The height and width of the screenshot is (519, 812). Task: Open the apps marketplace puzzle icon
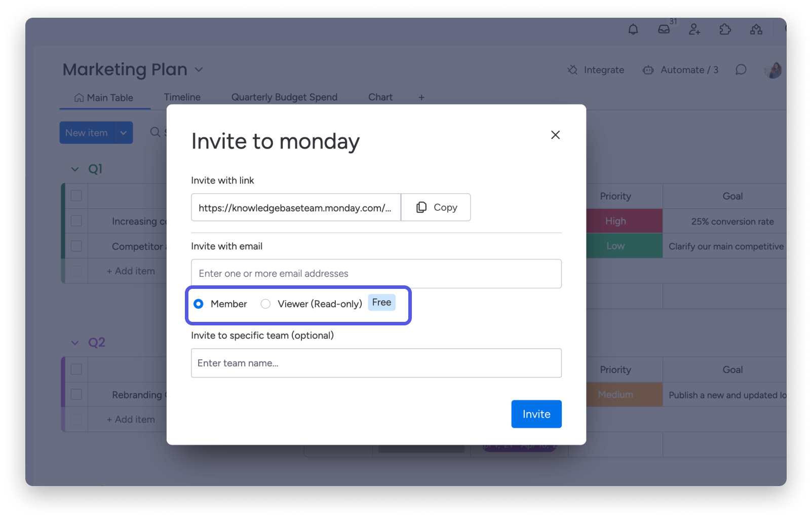click(725, 29)
